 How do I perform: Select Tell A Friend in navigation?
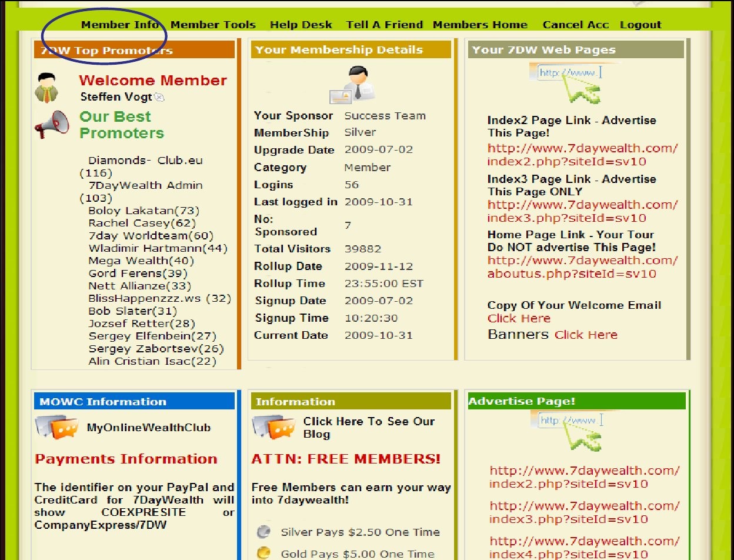coord(385,25)
